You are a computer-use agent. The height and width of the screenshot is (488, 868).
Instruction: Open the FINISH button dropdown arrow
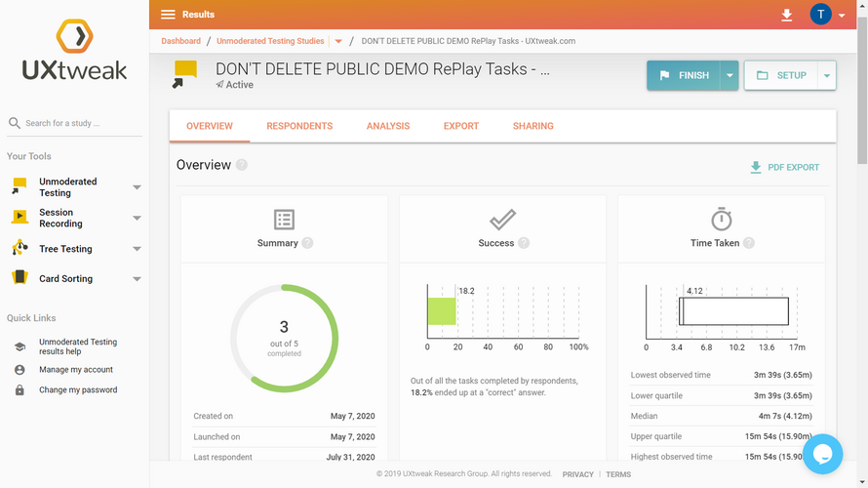(729, 75)
